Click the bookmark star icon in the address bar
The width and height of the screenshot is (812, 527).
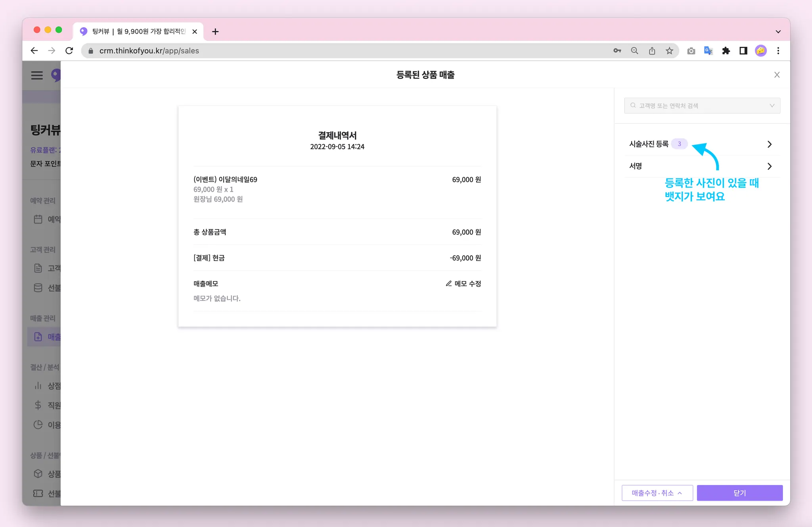click(x=669, y=51)
